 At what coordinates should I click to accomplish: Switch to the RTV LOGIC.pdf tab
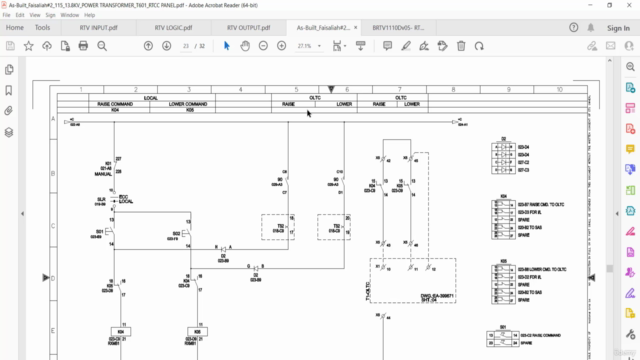pyautogui.click(x=173, y=28)
